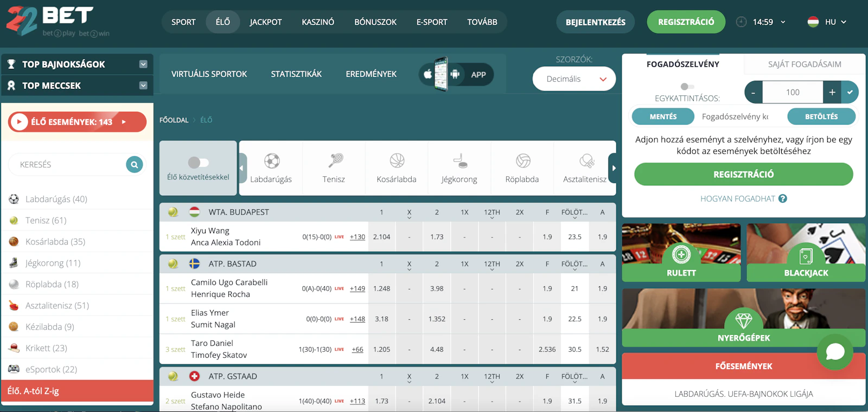
Task: Pick the Jégkorong hockey icon
Action: 459,161
